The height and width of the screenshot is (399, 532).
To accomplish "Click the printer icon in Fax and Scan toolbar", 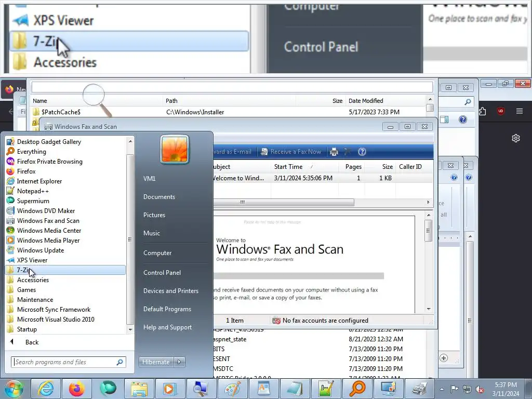I will [334, 152].
